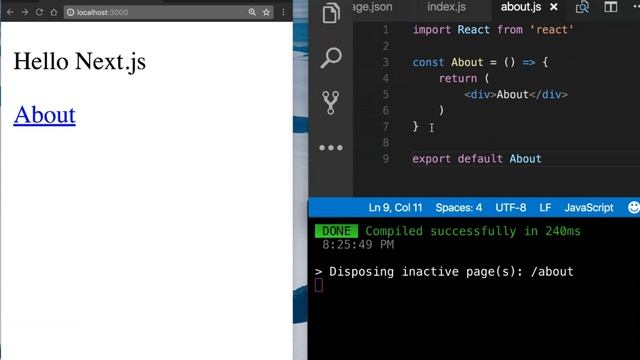Split the editor to the side

(x=611, y=7)
